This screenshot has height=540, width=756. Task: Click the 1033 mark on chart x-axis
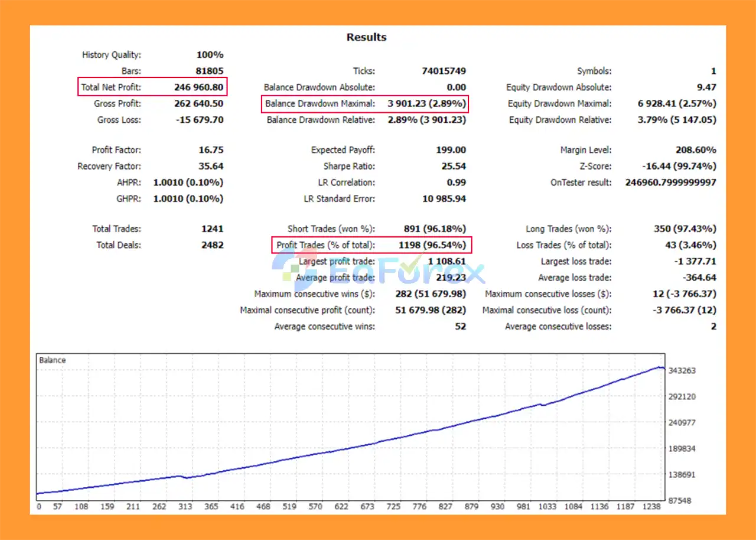(x=547, y=506)
